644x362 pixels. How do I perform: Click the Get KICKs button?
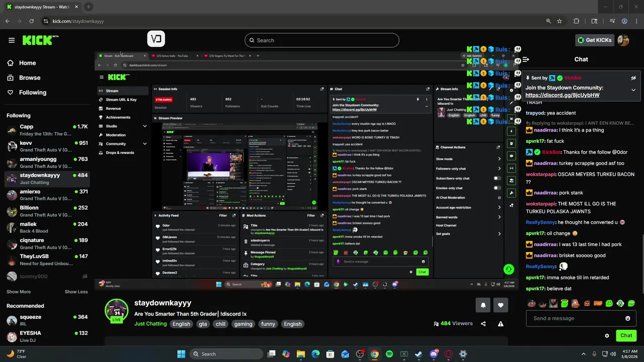pos(595,40)
